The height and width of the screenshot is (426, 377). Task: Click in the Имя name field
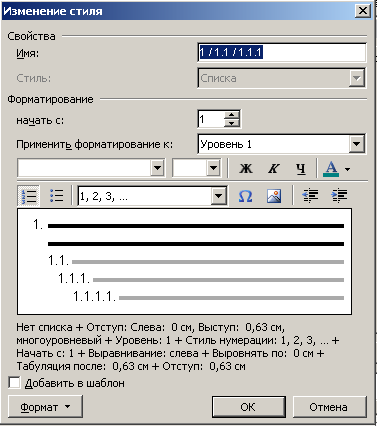pos(282,53)
